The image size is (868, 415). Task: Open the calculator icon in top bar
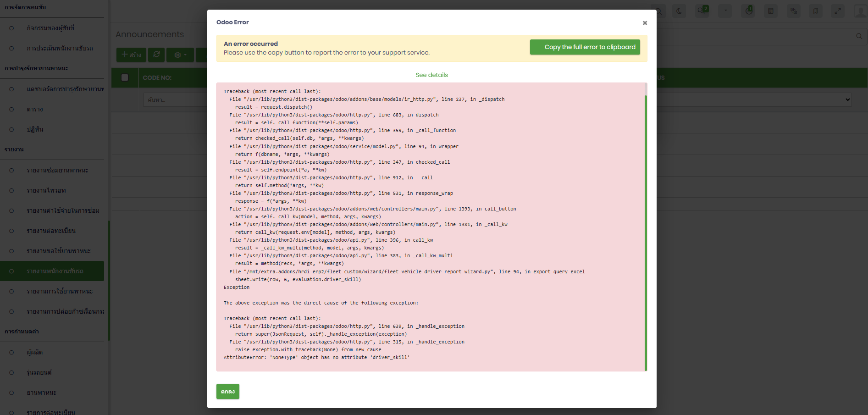pos(771,11)
